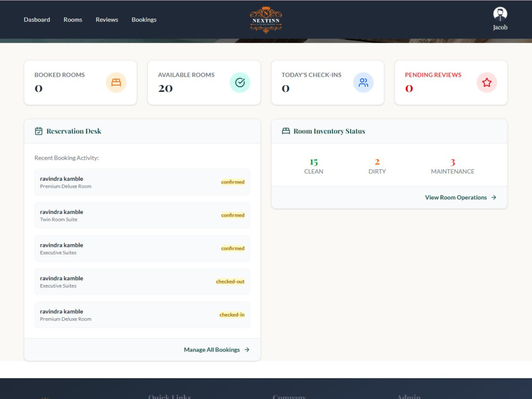
Task: Click the DIRTY label
Action: (377, 171)
